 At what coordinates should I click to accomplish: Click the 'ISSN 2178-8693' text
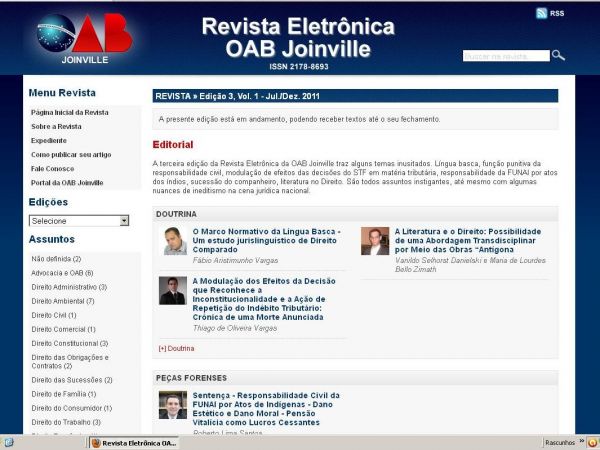[299, 67]
